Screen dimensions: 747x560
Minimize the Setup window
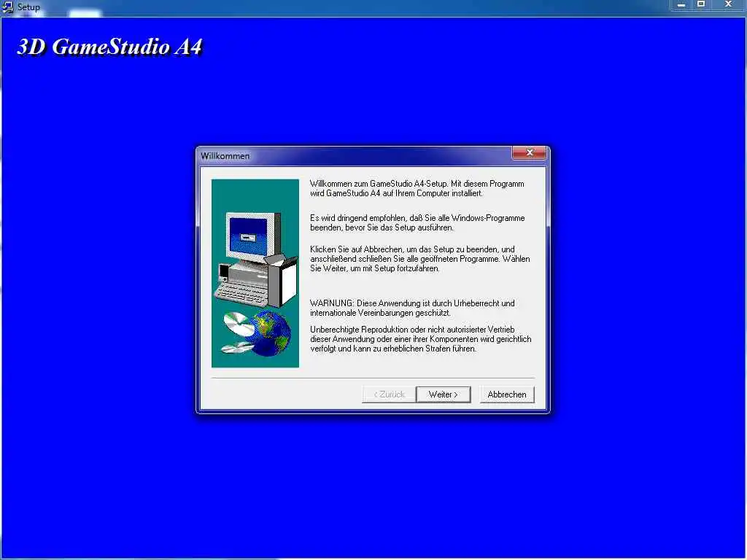tap(681, 5)
